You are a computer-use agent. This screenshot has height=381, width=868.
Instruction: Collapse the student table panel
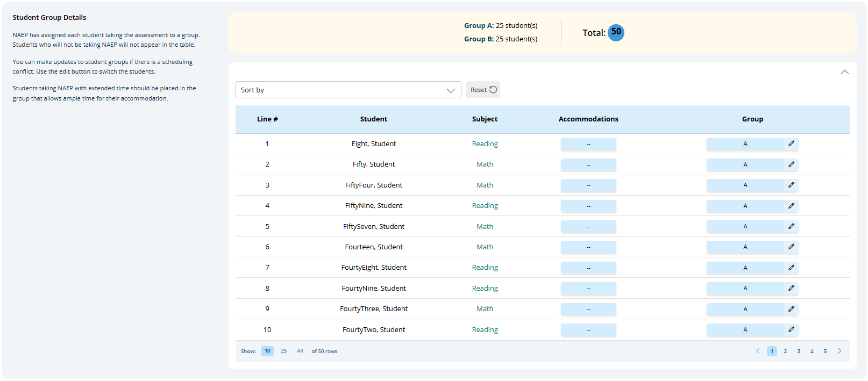(x=844, y=72)
